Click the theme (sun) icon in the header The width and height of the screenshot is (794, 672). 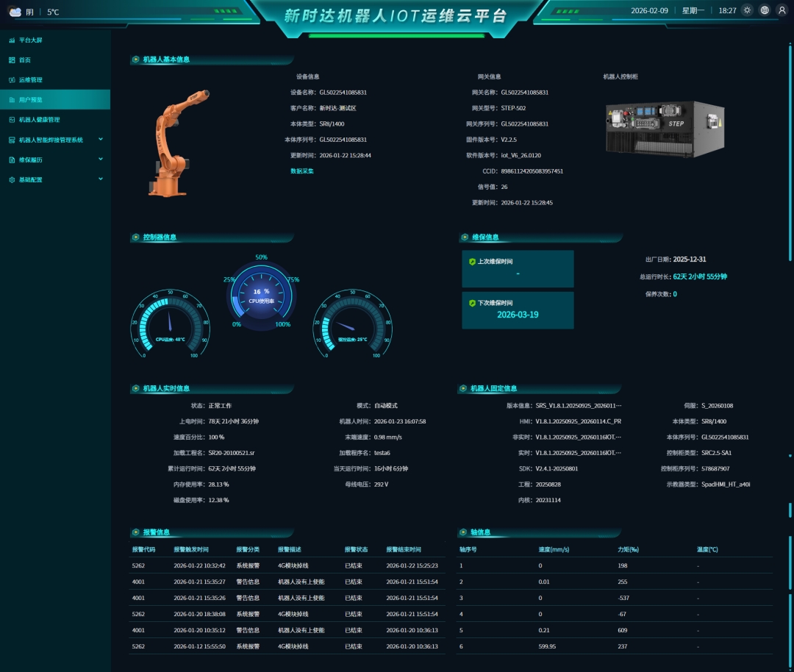click(x=748, y=10)
